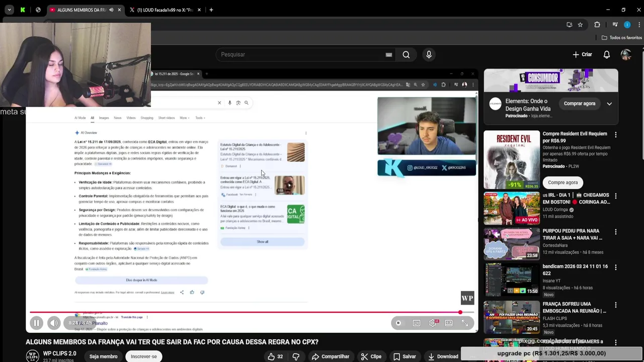Mute the YouTube tab audio speaker icon
Screen dimensions: 644x362
[x=111, y=10]
